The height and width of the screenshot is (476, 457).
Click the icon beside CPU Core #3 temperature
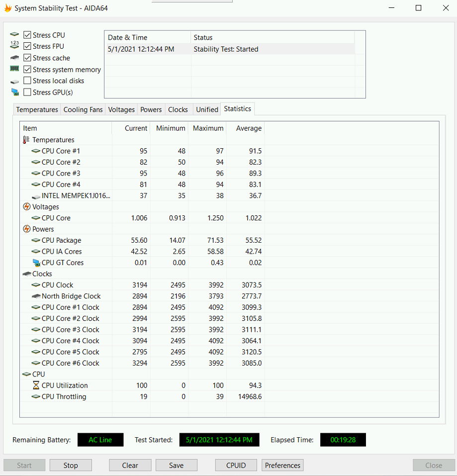pyautogui.click(x=36, y=173)
